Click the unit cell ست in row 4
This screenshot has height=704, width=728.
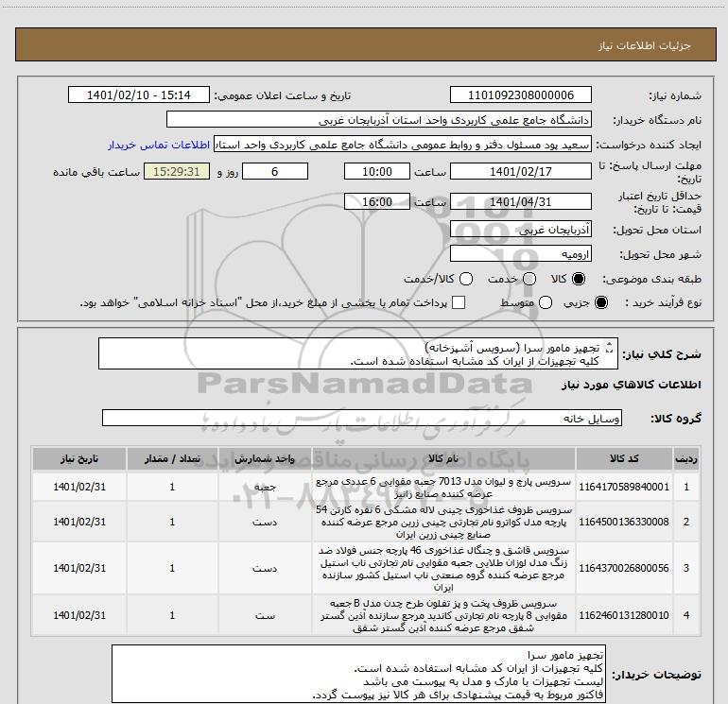pyautogui.click(x=265, y=615)
